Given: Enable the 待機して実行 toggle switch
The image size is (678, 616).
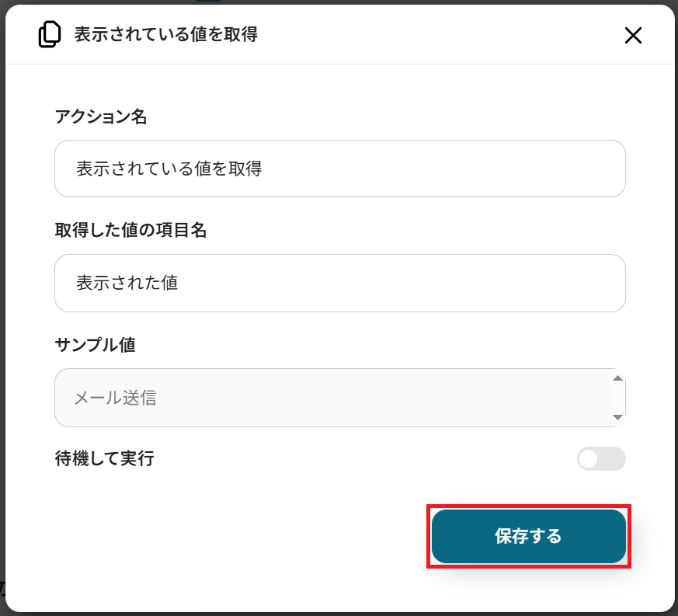Looking at the screenshot, I should (600, 459).
